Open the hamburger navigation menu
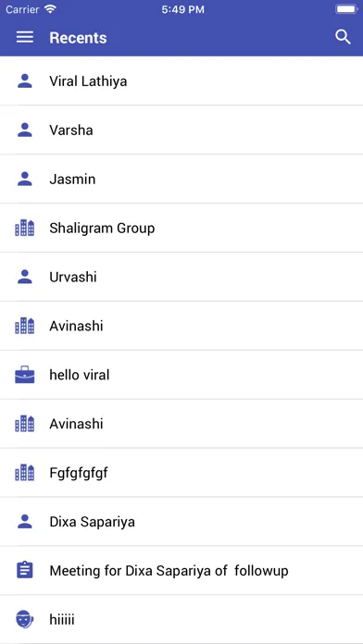 (x=25, y=37)
